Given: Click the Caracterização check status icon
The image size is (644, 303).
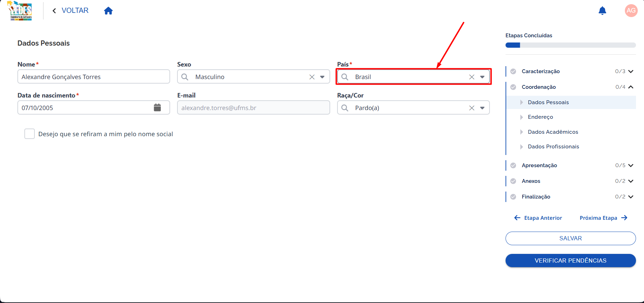Looking at the screenshot, I should [513, 71].
